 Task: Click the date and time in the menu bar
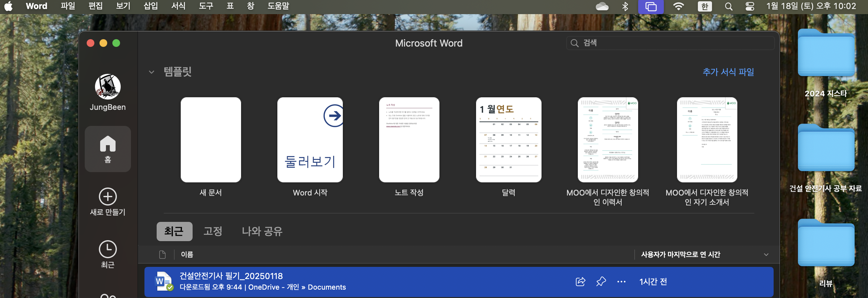(x=811, y=6)
